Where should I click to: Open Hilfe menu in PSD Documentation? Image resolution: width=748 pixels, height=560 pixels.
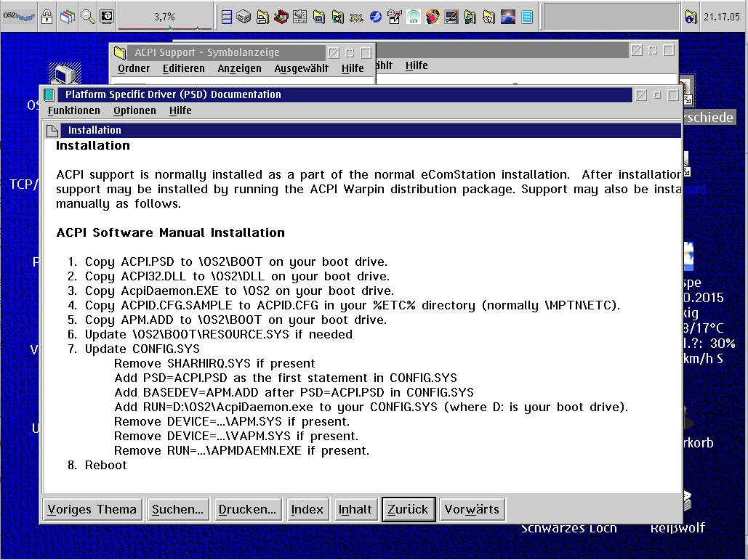pyautogui.click(x=180, y=110)
